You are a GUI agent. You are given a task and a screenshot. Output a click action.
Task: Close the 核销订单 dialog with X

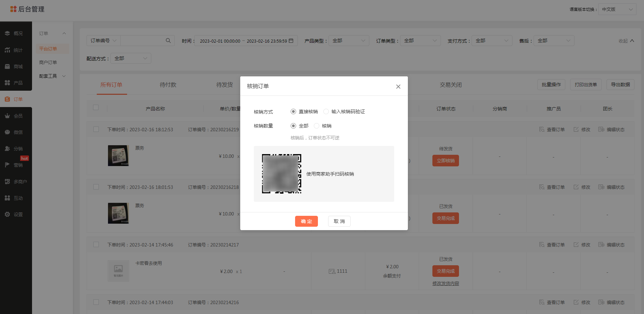pos(398,87)
